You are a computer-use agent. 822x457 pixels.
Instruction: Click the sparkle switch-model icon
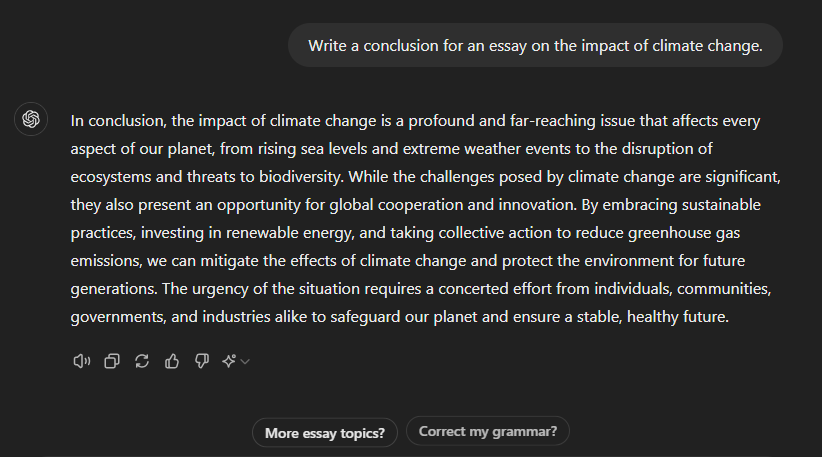(229, 361)
